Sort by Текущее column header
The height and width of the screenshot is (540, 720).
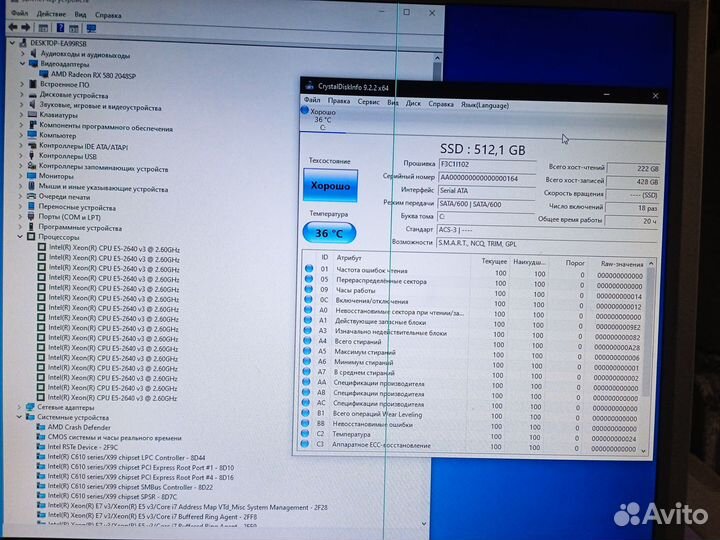(494, 261)
